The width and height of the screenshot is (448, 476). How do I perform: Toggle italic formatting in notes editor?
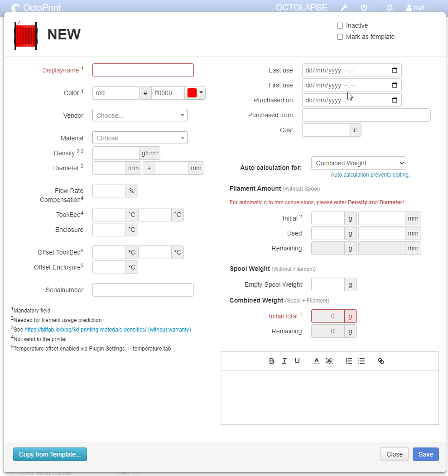284,361
